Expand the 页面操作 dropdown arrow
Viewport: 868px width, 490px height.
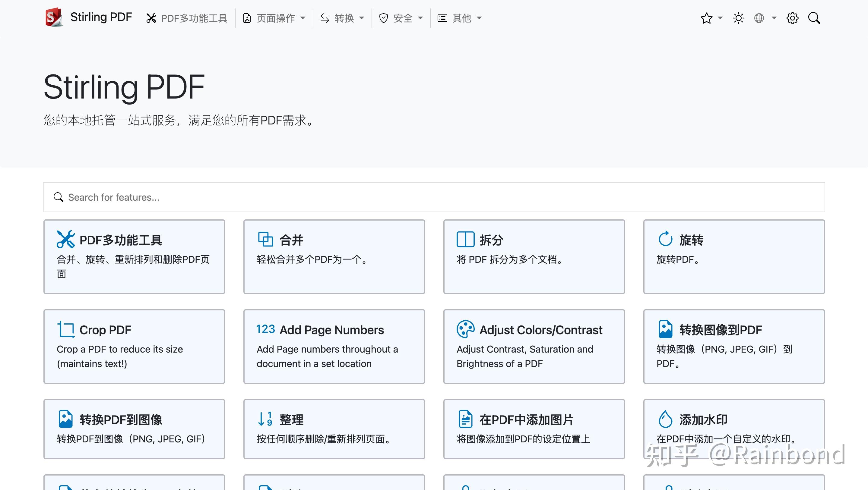click(x=303, y=18)
